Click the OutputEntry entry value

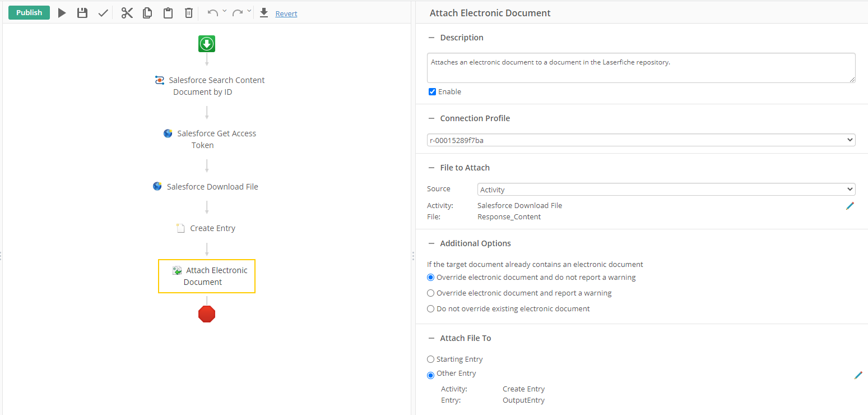[x=523, y=400]
